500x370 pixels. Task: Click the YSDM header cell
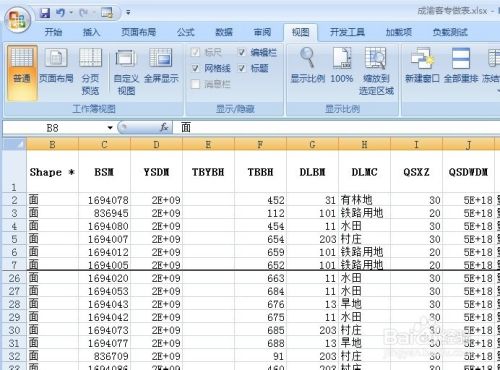(156, 172)
